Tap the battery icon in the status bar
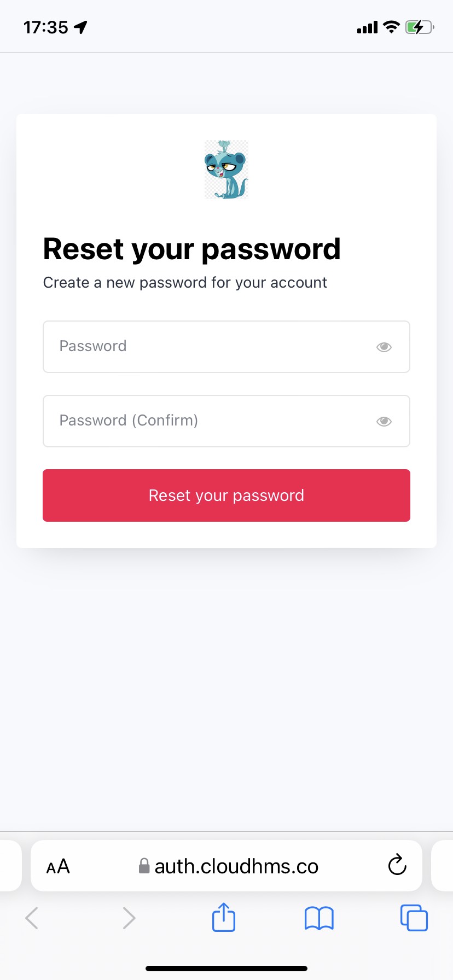The image size is (453, 980). pos(419,27)
